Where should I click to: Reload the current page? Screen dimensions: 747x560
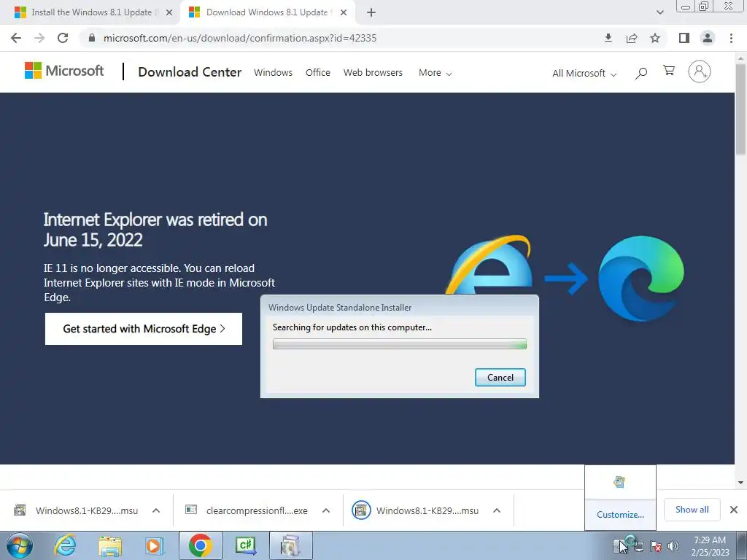[x=63, y=38]
